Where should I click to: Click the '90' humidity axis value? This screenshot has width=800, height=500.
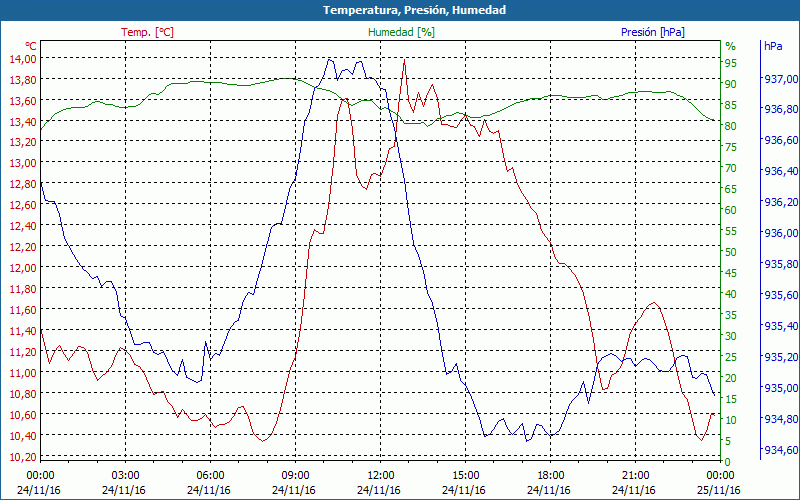coord(731,84)
